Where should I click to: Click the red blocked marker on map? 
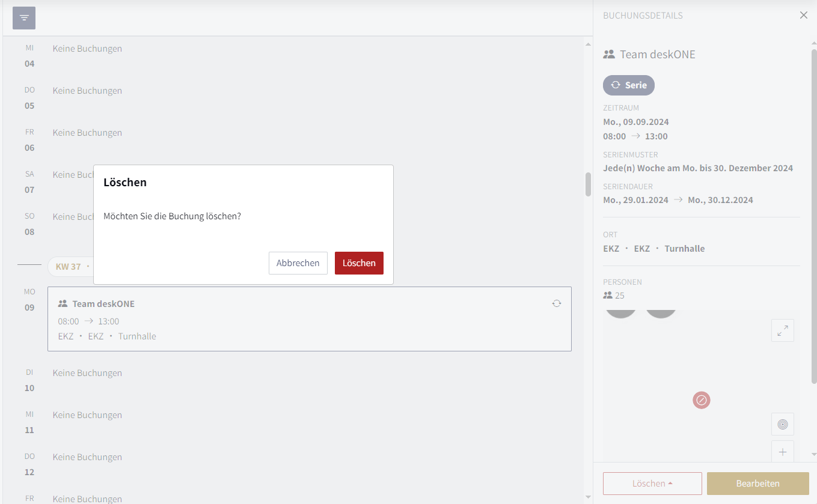pos(702,400)
